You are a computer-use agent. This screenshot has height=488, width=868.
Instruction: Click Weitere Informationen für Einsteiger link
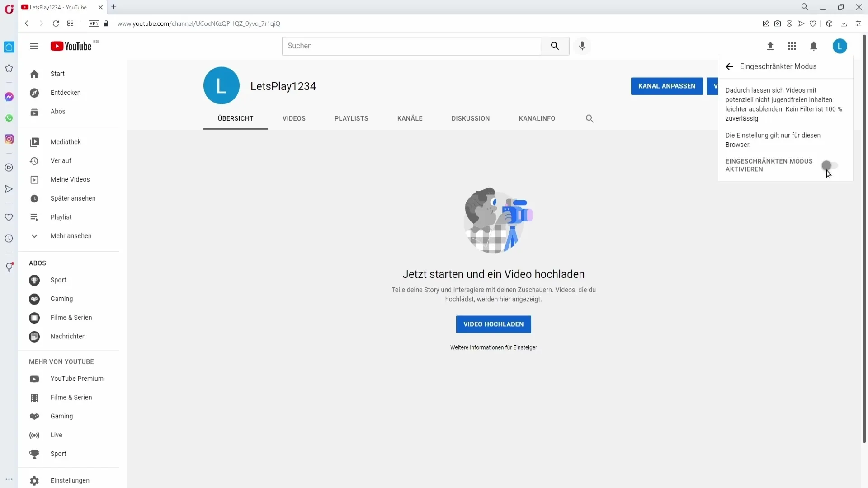click(493, 347)
